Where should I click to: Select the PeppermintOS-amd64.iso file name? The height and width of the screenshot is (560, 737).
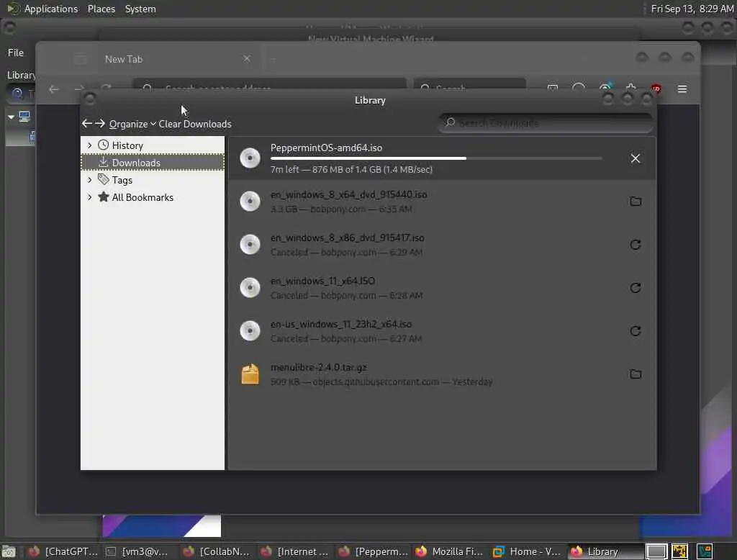tap(326, 148)
